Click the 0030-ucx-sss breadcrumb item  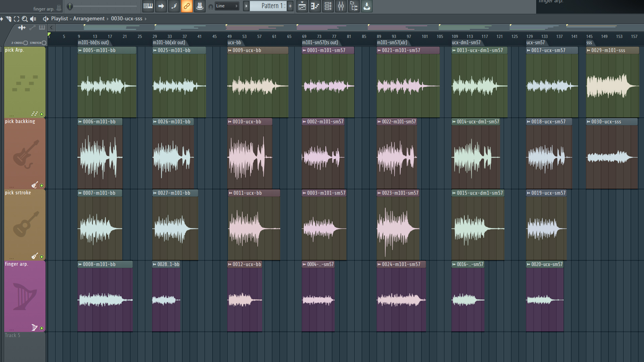pos(126,19)
